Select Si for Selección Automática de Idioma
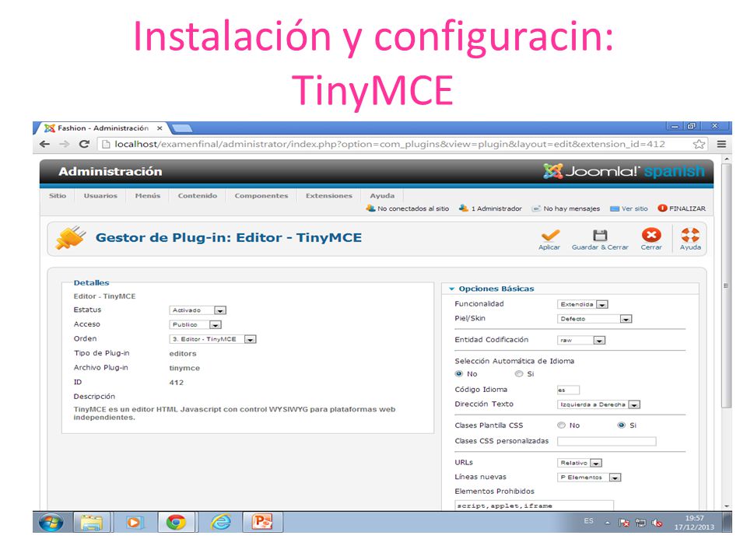 coord(519,374)
